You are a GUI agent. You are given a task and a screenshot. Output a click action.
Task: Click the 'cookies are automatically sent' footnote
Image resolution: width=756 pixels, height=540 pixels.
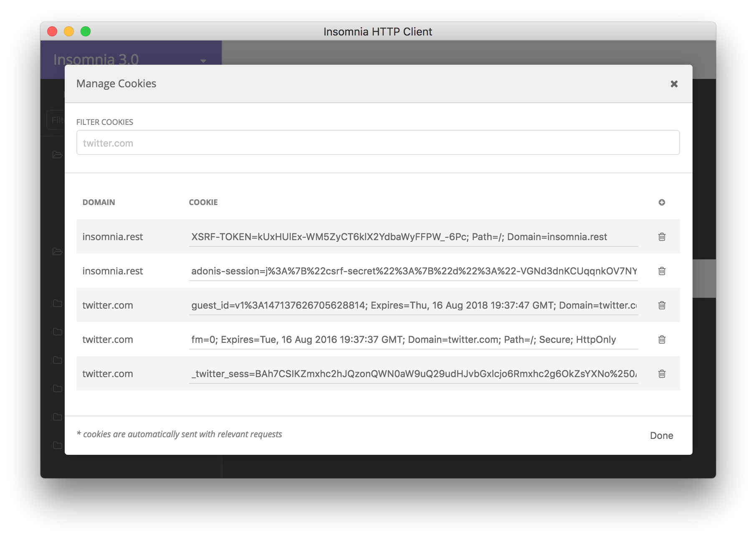coord(180,434)
